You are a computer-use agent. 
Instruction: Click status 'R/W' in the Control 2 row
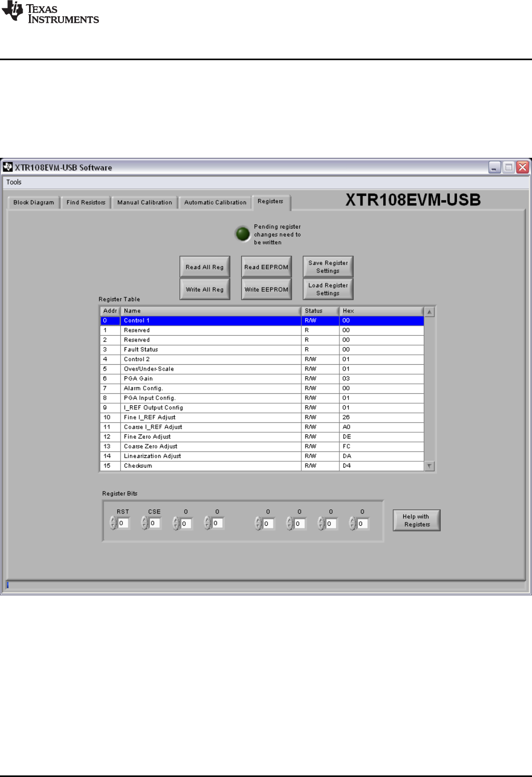tap(310, 359)
